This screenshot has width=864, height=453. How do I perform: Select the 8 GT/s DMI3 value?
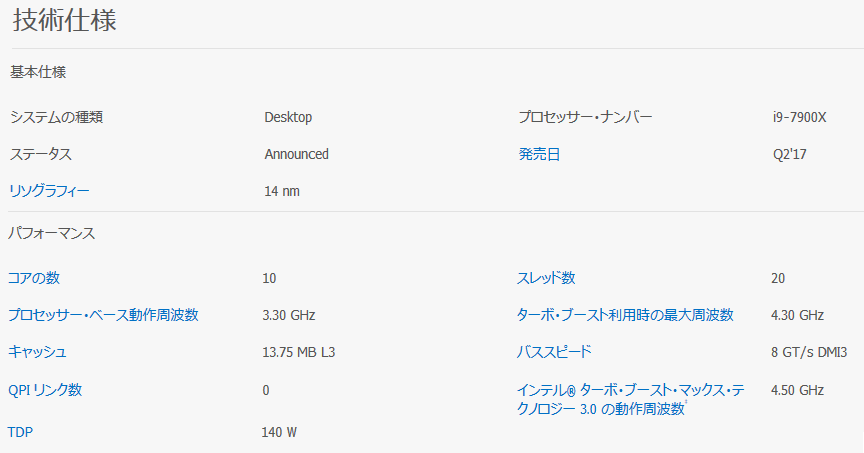pos(809,352)
